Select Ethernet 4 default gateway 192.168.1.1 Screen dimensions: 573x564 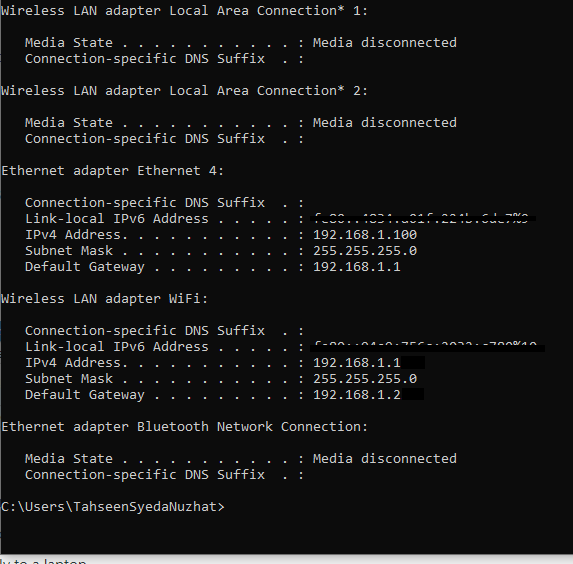(357, 267)
